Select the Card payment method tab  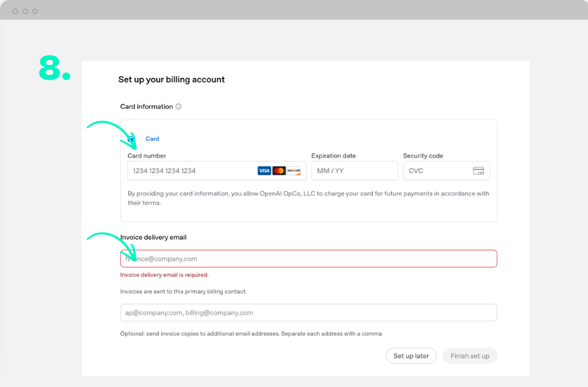[x=144, y=138]
